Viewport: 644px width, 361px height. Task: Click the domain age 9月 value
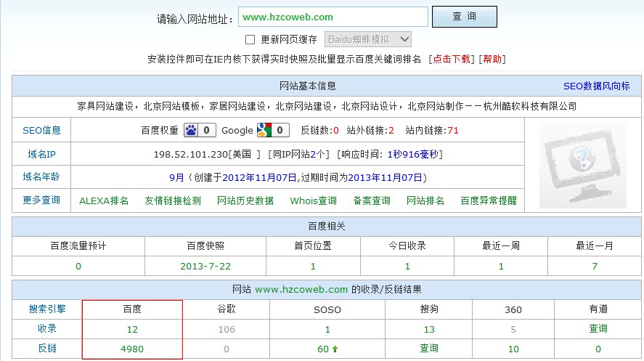[x=176, y=177]
